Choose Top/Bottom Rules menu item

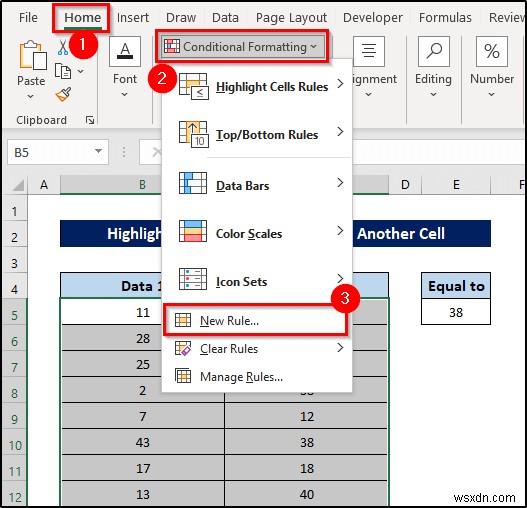pyautogui.click(x=257, y=134)
